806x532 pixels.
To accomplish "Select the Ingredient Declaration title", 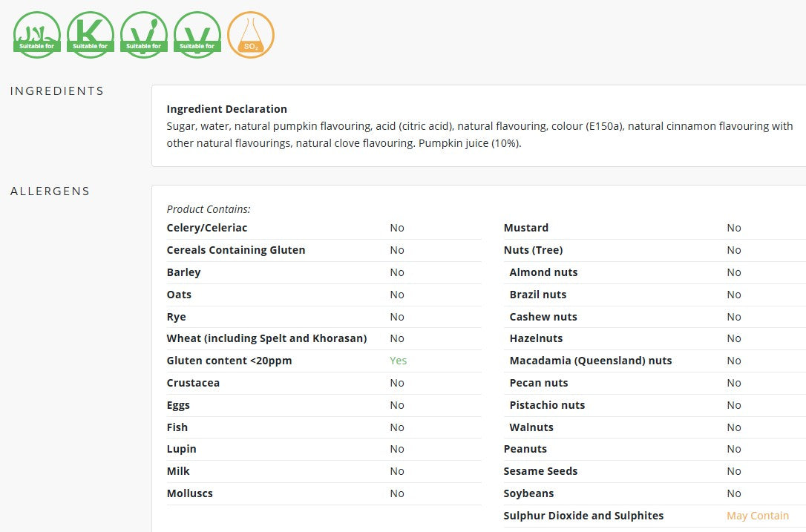I will (x=226, y=109).
